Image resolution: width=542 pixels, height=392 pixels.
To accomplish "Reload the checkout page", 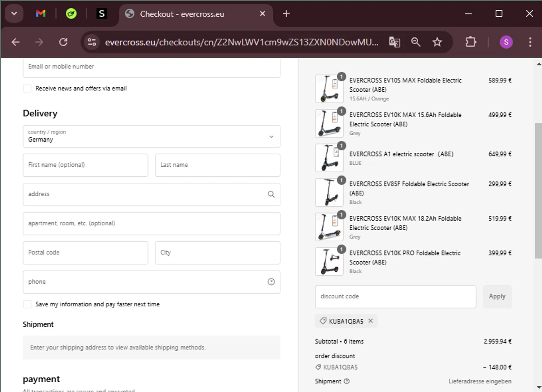I will [x=63, y=42].
